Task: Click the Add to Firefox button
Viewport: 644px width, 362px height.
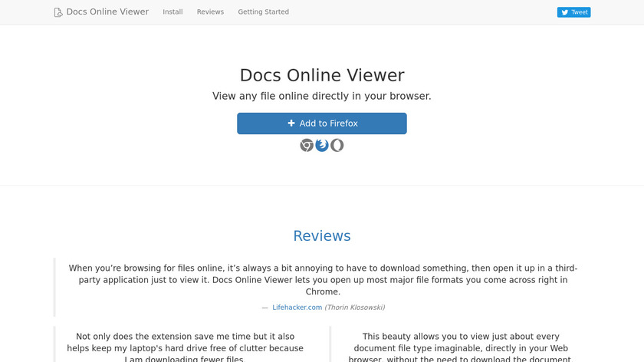Action: (322, 123)
